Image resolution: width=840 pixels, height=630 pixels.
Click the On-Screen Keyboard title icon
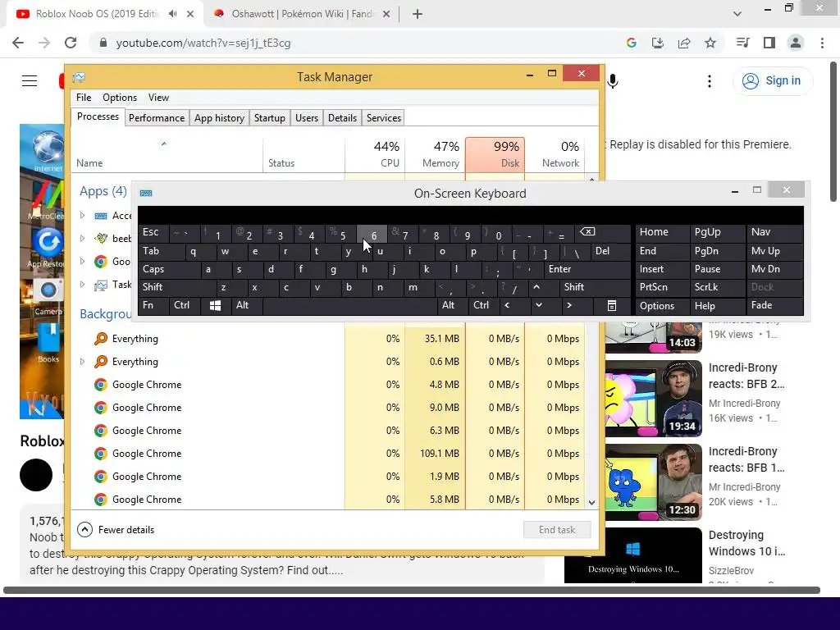[x=146, y=194]
